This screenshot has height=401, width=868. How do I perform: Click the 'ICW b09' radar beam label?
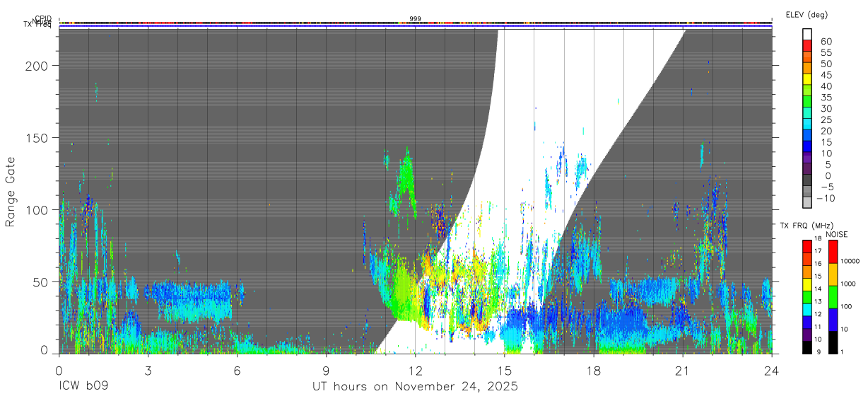click(83, 387)
